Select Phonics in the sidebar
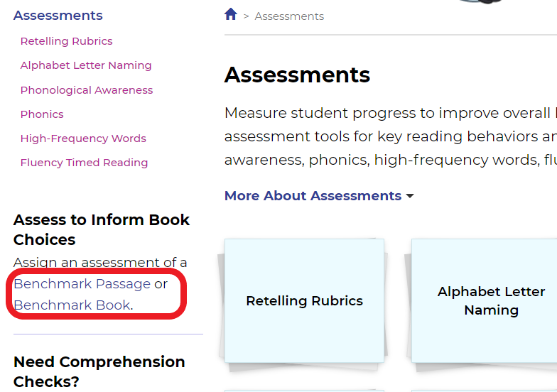The width and height of the screenshot is (557, 392). click(42, 114)
